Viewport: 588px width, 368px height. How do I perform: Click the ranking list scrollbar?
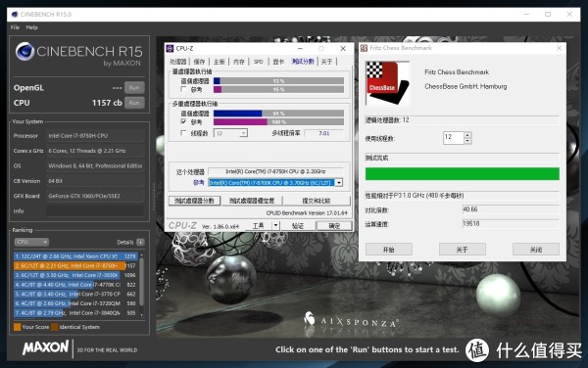(141, 285)
